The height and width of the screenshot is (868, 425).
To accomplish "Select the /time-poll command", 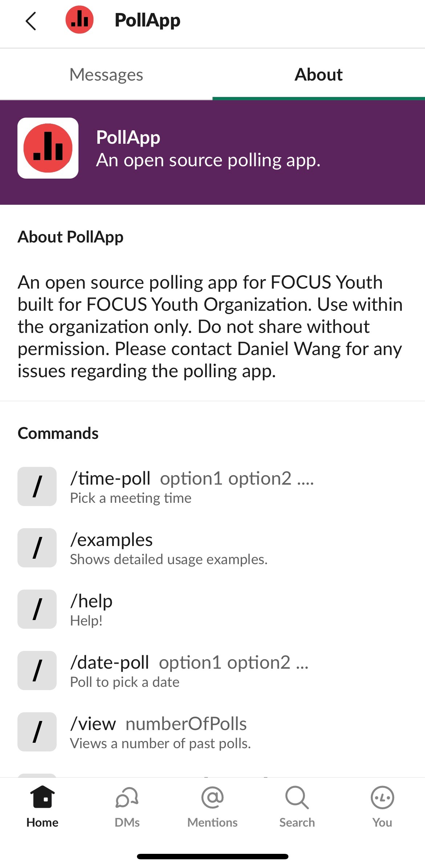I will (x=192, y=486).
